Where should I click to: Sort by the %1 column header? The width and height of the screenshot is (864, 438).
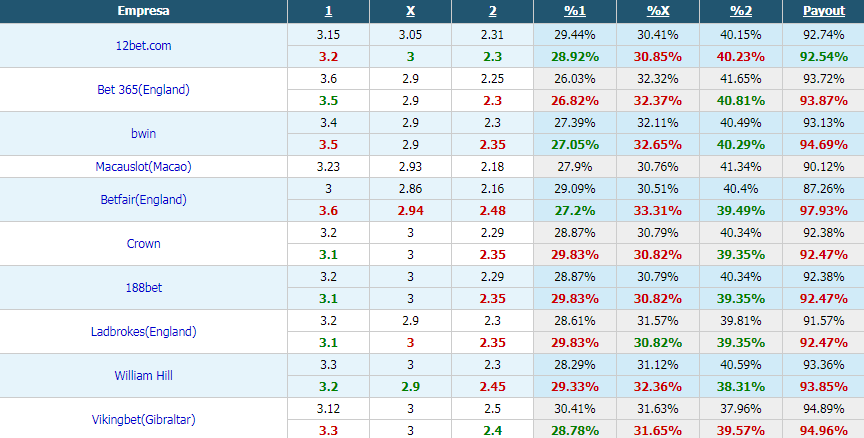[x=575, y=11]
